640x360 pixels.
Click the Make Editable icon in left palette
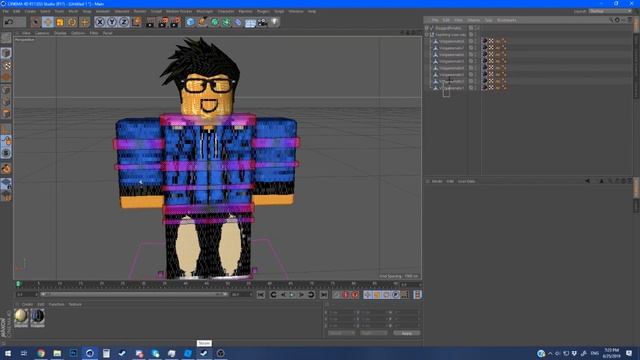point(6,38)
